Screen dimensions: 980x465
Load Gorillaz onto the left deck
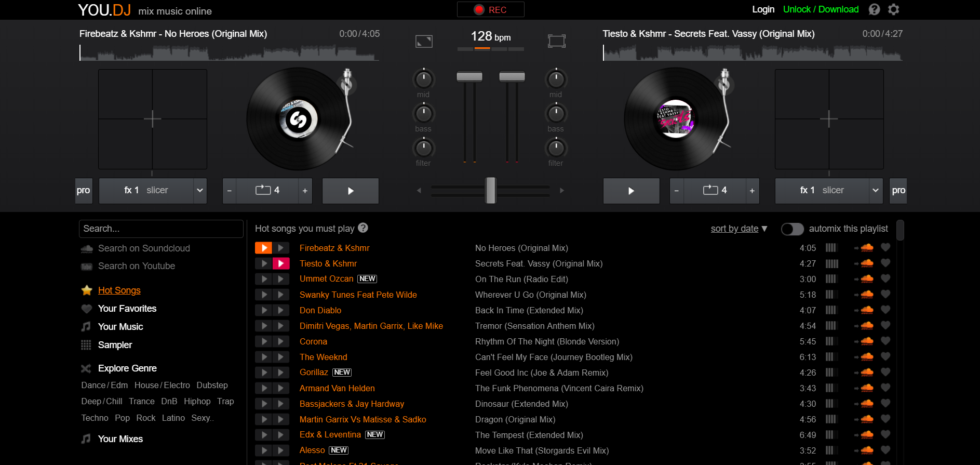pos(264,373)
